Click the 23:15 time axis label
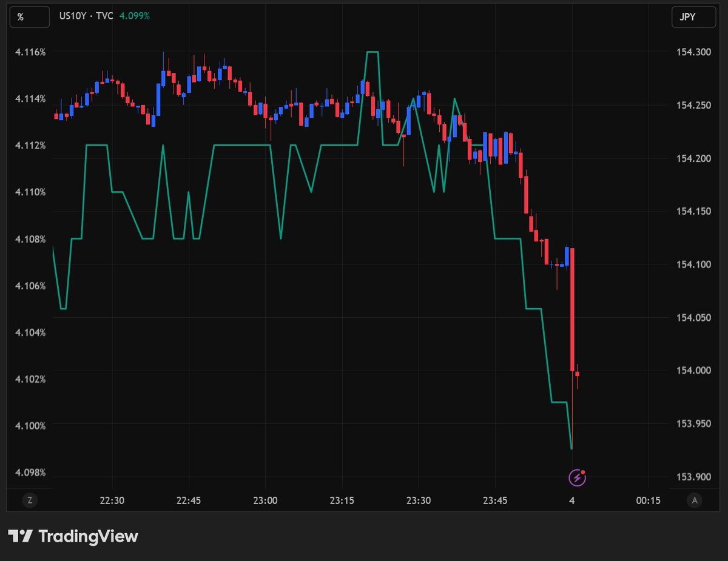This screenshot has height=561, width=728. pos(341,500)
